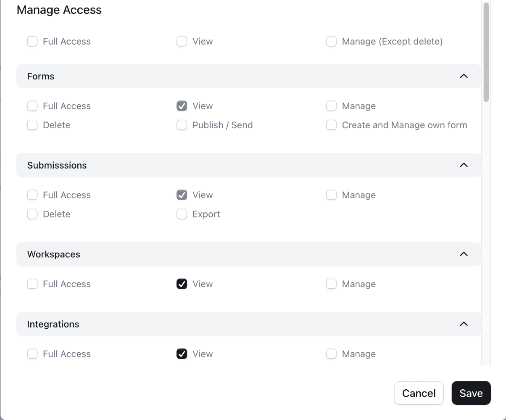Enable Manage under Forms
This screenshot has height=420, width=506.
332,106
